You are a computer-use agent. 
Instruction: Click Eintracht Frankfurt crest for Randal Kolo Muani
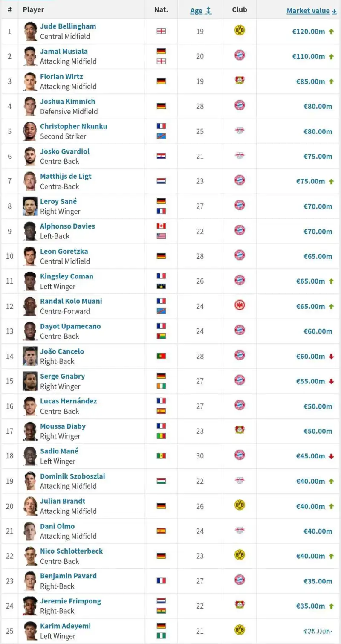[240, 306]
